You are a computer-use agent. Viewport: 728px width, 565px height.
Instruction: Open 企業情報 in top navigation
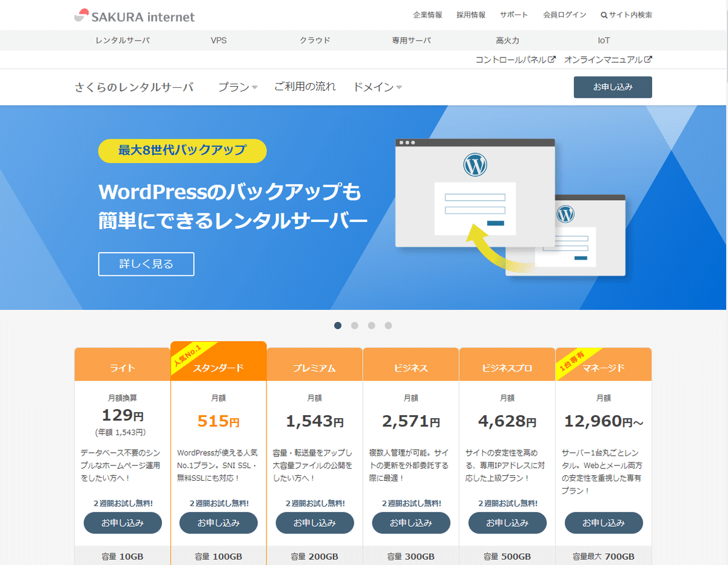click(x=428, y=15)
